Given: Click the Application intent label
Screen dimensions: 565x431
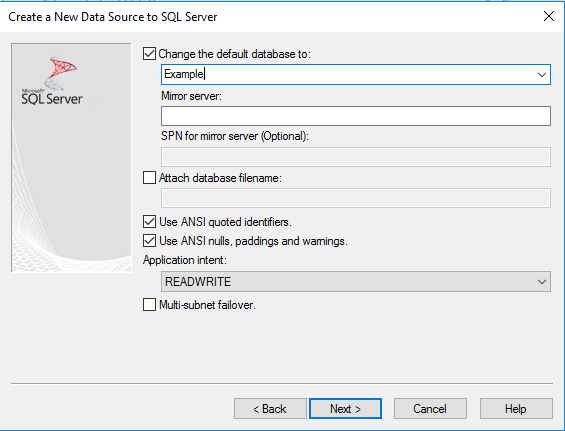Looking at the screenshot, I should 185,260.
